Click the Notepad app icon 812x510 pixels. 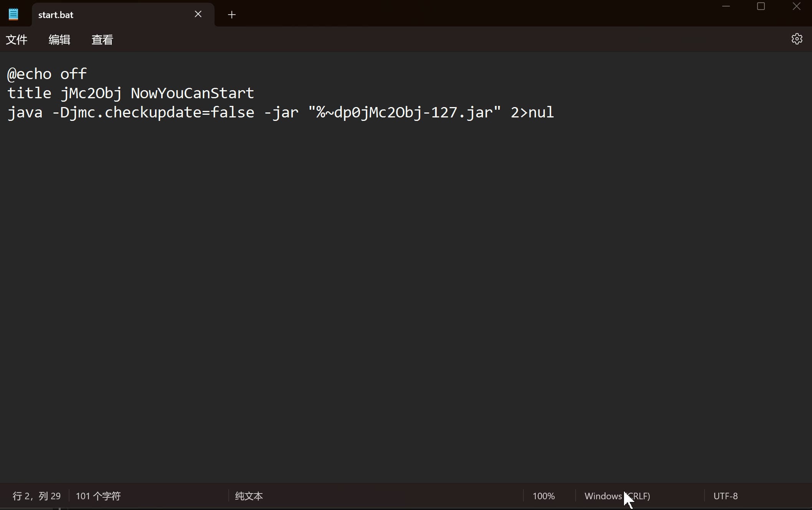coord(13,15)
